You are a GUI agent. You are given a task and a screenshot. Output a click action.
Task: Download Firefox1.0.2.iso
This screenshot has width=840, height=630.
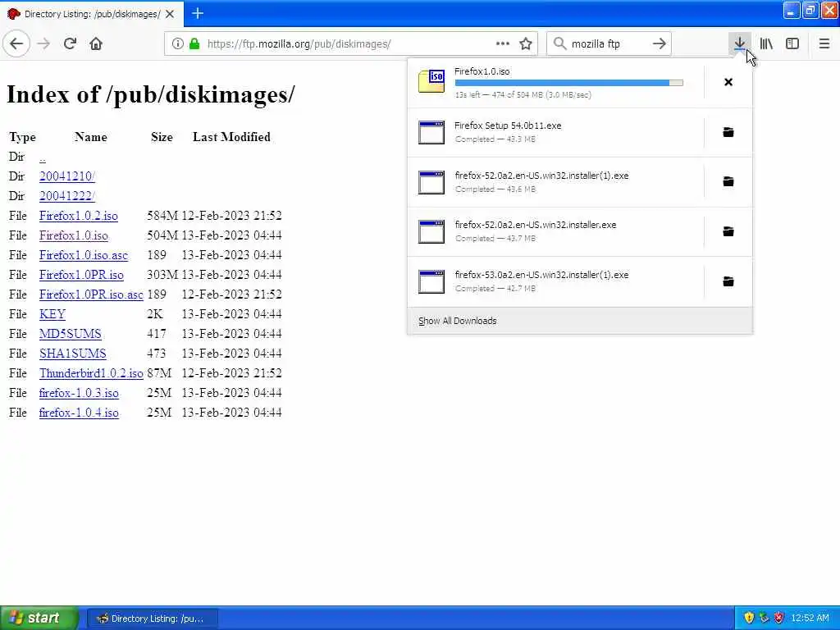click(x=78, y=216)
